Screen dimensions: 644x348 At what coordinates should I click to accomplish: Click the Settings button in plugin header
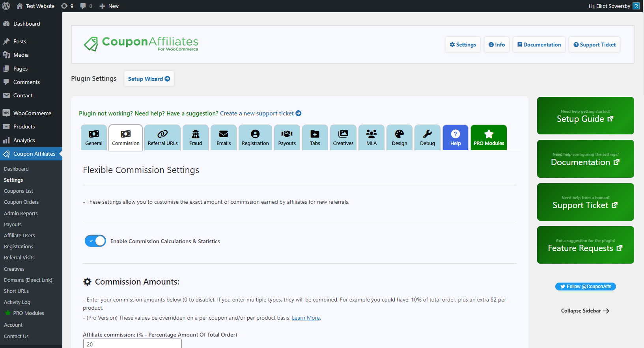point(463,45)
